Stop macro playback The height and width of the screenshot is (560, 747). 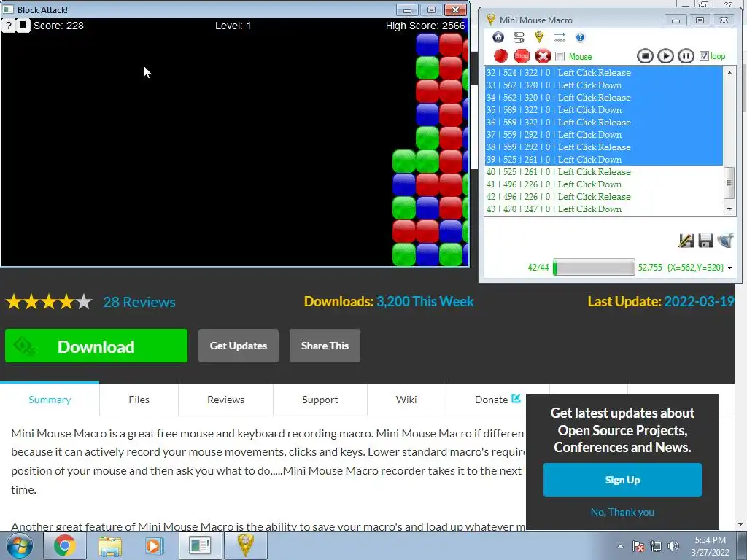pos(645,56)
